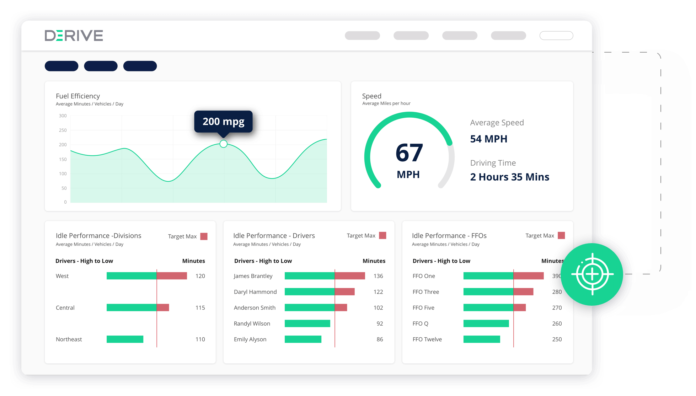This screenshot has height=396, width=696.
Task: Click the Fuel Efficiency chart title
Action: tap(78, 96)
